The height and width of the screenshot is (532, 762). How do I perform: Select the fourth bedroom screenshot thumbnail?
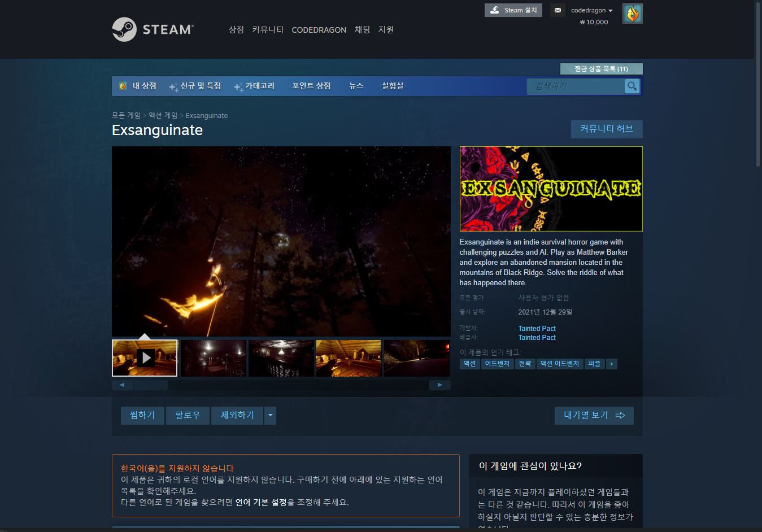349,358
